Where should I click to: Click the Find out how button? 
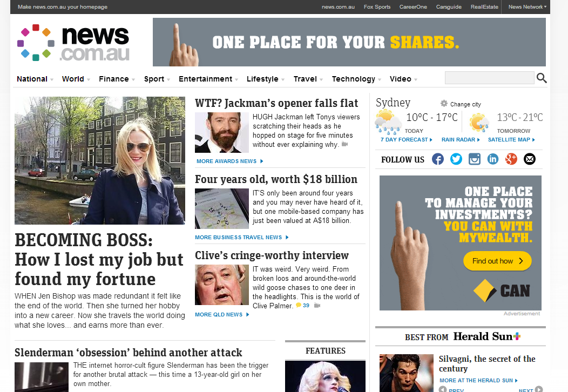[497, 261]
